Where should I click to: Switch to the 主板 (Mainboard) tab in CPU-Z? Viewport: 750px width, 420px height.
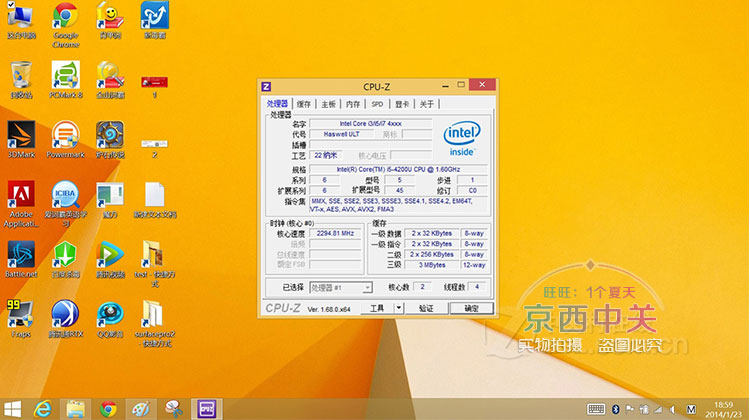coord(328,104)
